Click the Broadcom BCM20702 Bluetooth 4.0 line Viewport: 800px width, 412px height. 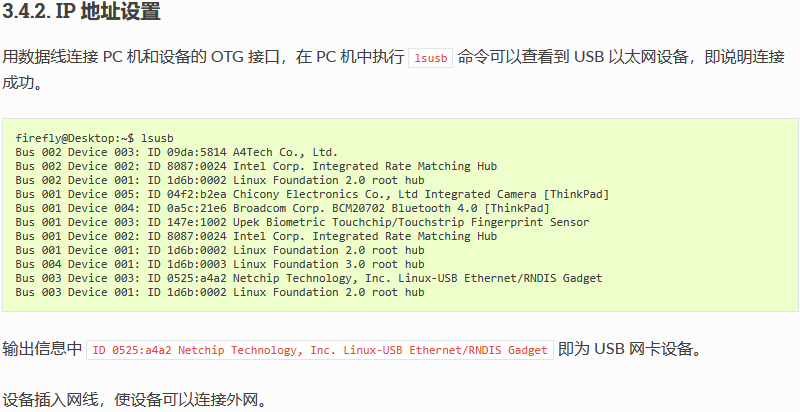(x=282, y=208)
